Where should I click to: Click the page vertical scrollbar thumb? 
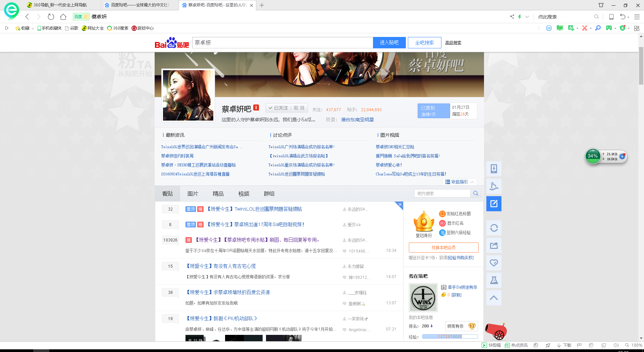[641, 65]
